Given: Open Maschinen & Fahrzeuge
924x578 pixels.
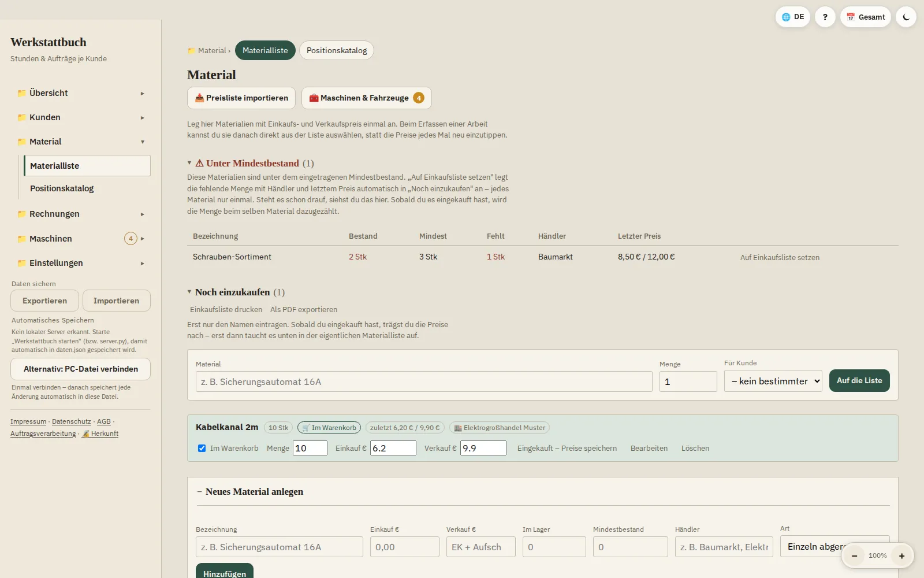Looking at the screenshot, I should [x=367, y=98].
